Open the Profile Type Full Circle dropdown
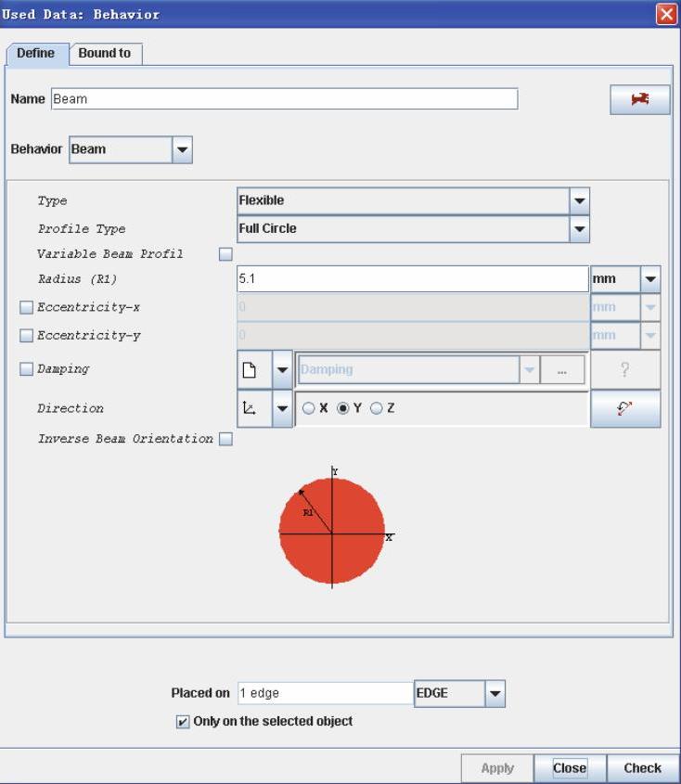Screen dimensions: 681x784 tap(580, 228)
